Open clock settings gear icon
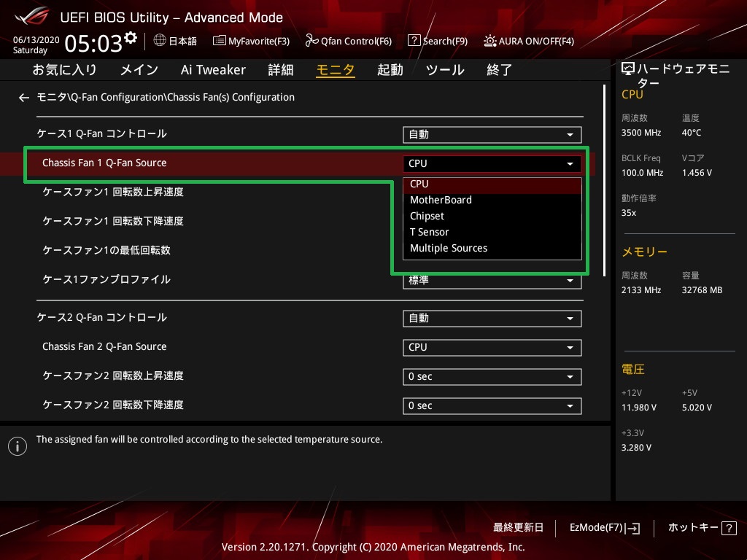Screen dimensions: 747x560 point(131,37)
